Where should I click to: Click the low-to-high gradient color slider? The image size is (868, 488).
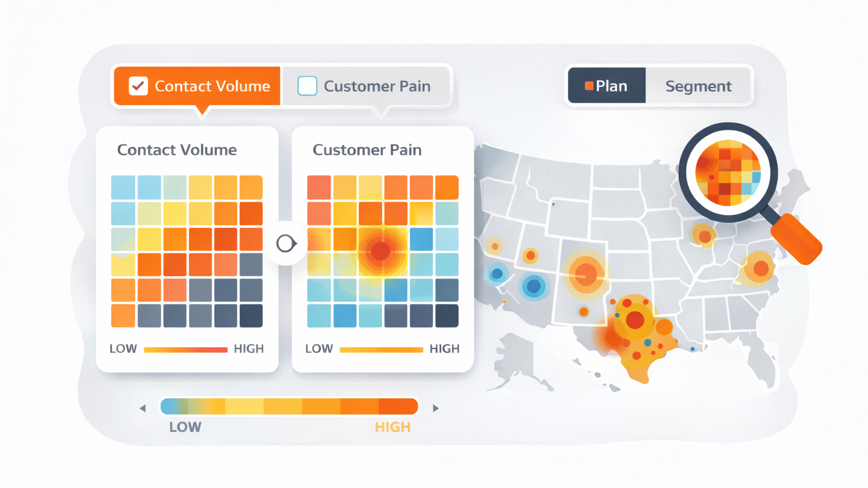click(x=289, y=407)
